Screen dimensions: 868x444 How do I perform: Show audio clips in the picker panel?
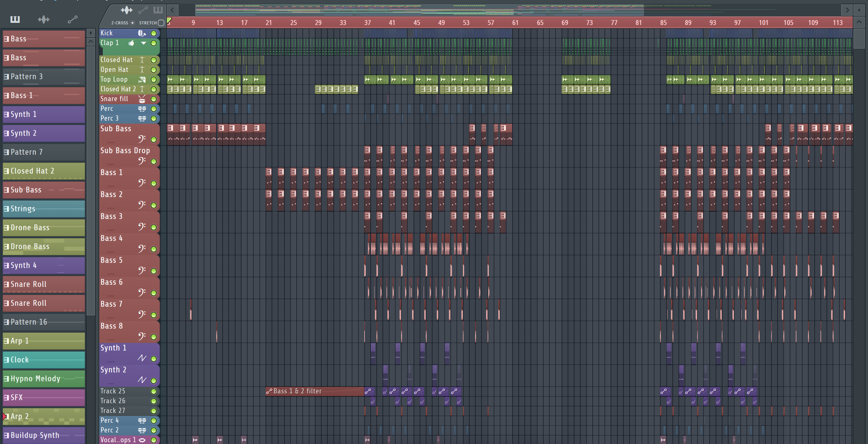point(44,19)
